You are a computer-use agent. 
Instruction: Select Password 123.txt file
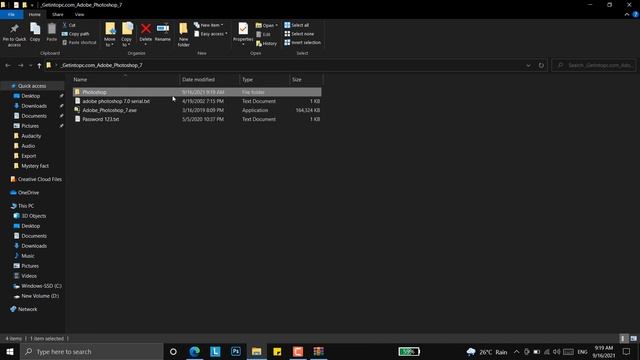197,119
